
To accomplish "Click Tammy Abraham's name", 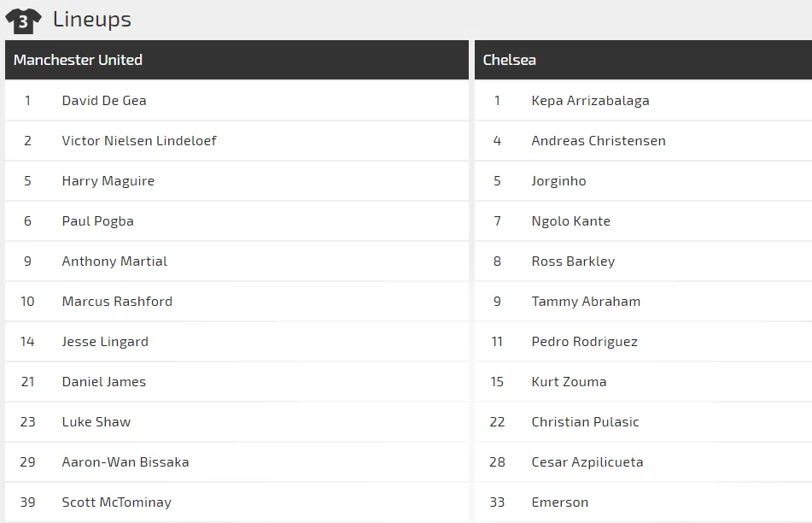I will coord(586,301).
